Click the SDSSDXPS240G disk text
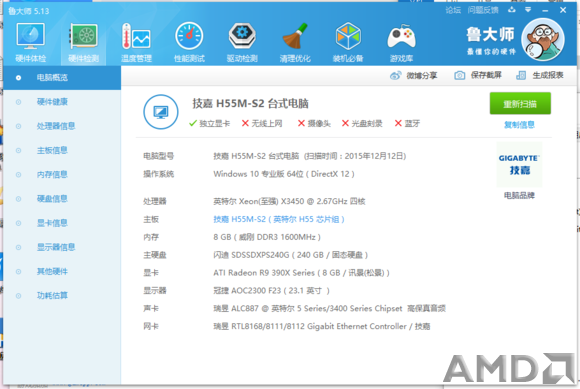This screenshot has width=580, height=389. click(291, 255)
